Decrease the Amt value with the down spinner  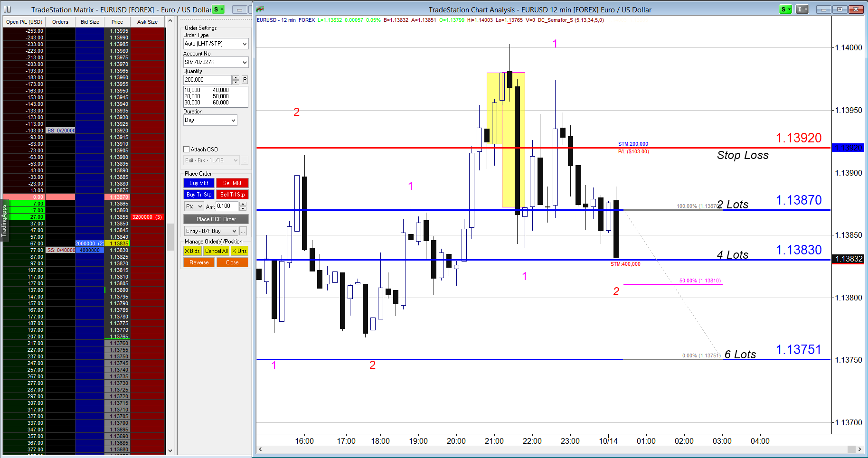pyautogui.click(x=243, y=208)
